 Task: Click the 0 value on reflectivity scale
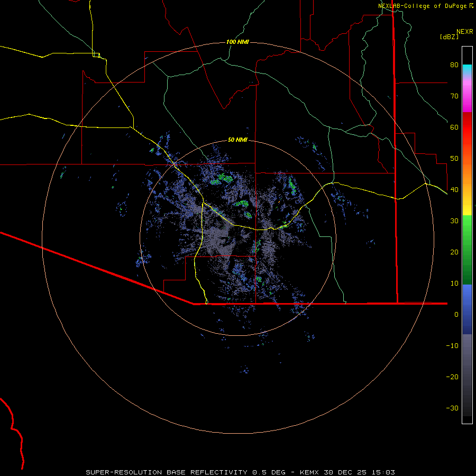[x=456, y=315]
